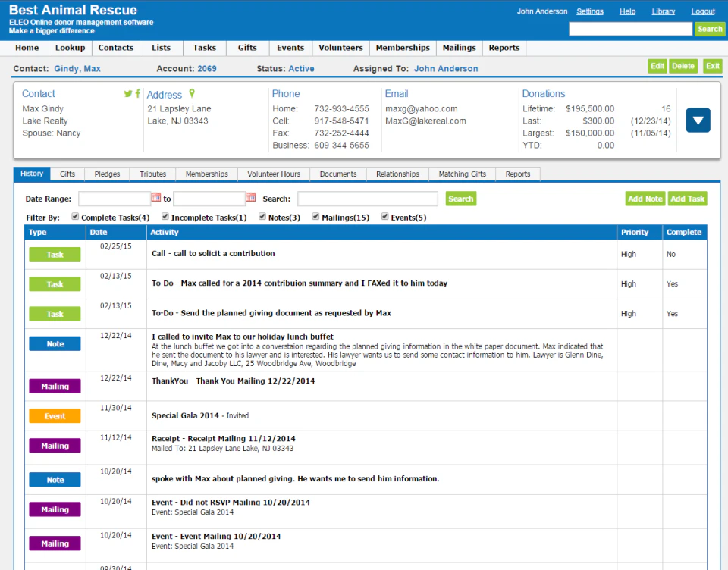Image resolution: width=728 pixels, height=570 pixels.
Task: Open Max Gindy's Twitter profile icon
Action: [128, 93]
